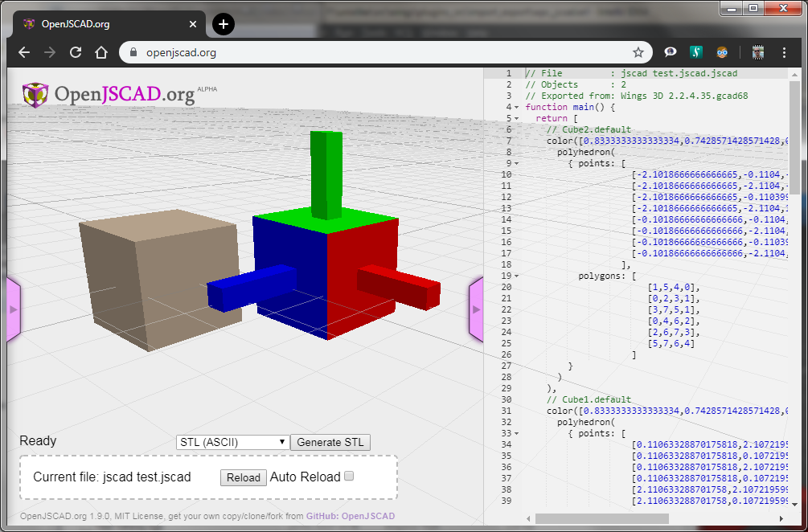
Task: Reload the page using refresh icon
Action: [x=76, y=52]
